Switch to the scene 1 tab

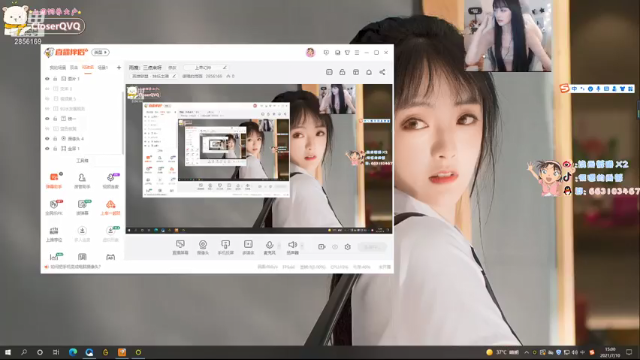pyautogui.click(x=102, y=67)
